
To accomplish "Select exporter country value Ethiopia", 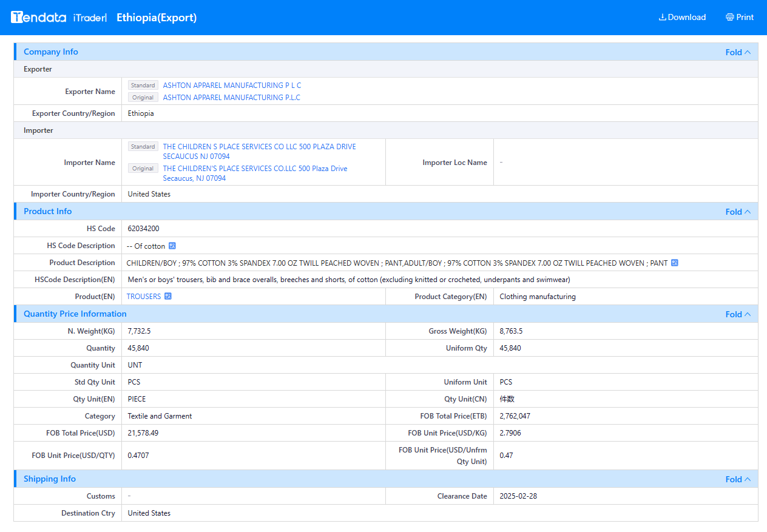I will (x=141, y=113).
